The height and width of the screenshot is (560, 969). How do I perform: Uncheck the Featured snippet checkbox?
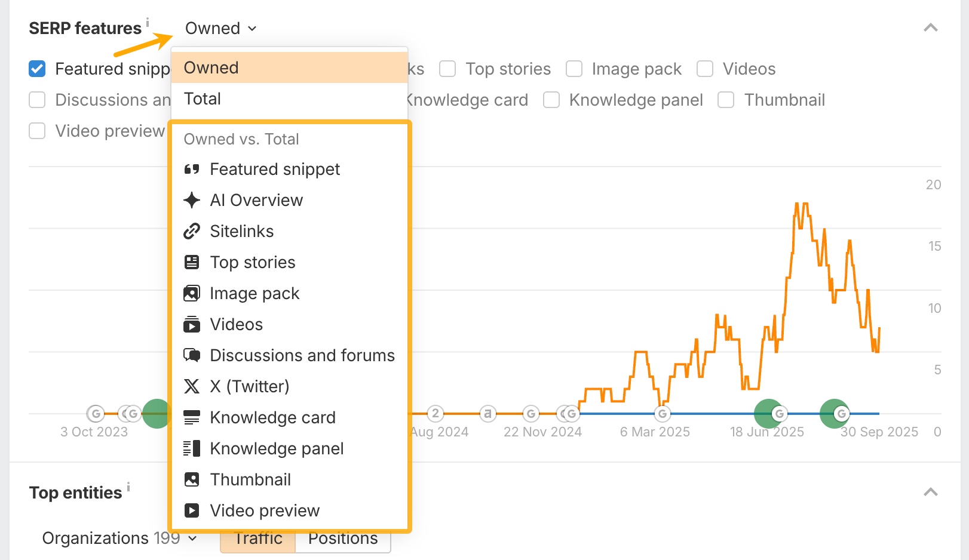[x=37, y=69]
